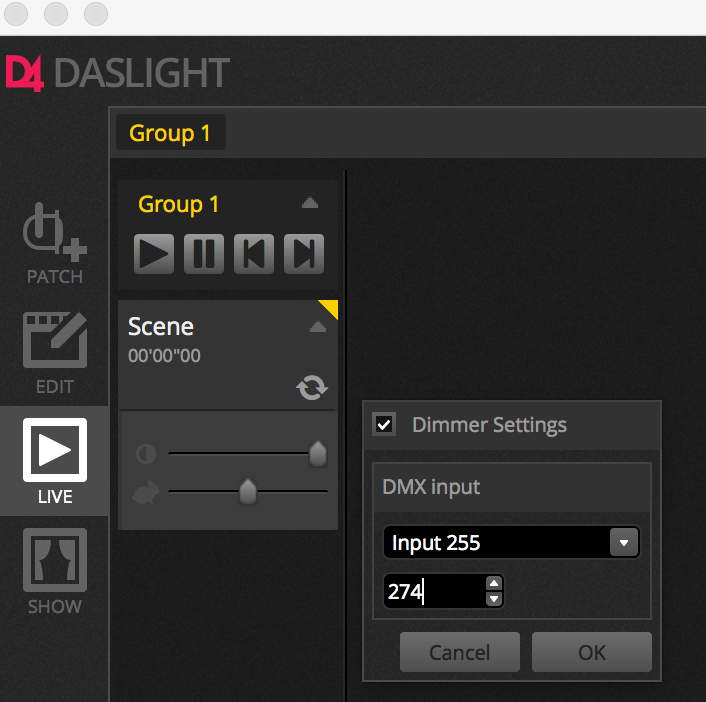Click the Daslight D4 logo

click(118, 72)
